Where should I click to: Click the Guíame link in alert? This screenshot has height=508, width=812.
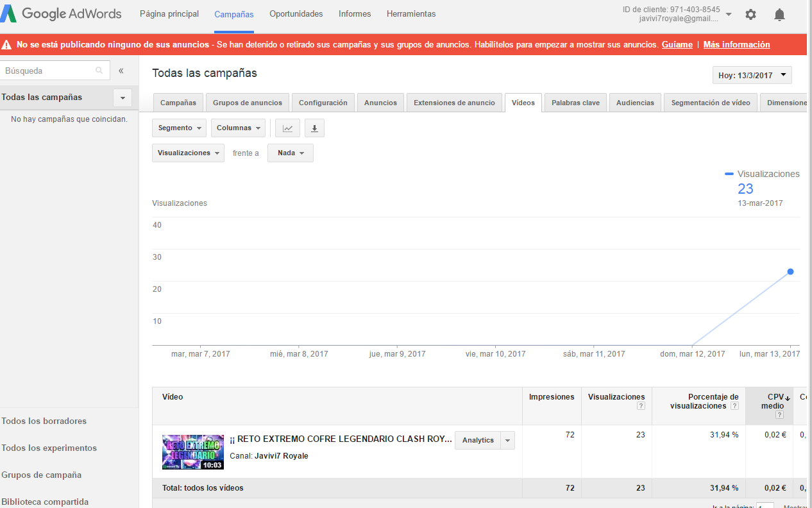pyautogui.click(x=677, y=45)
